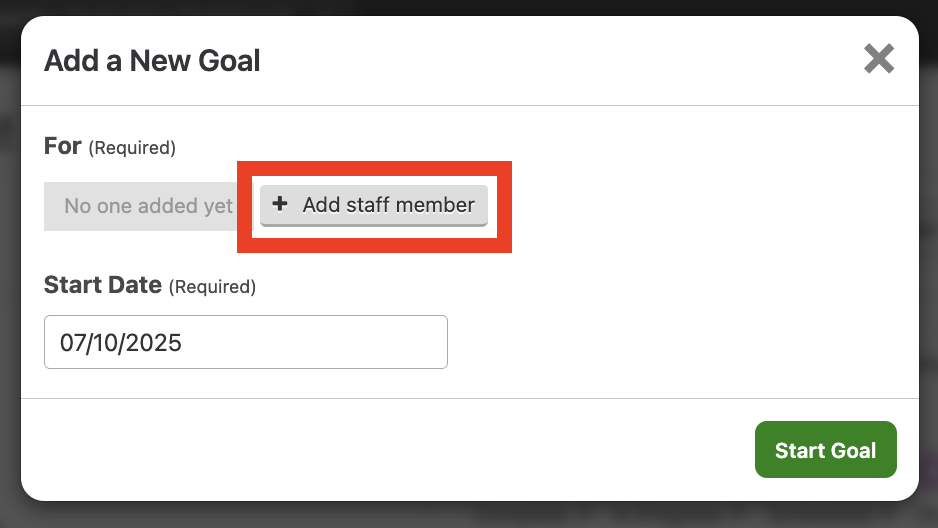Click '(Required)' next to Start Date
938x528 pixels.
[212, 286]
